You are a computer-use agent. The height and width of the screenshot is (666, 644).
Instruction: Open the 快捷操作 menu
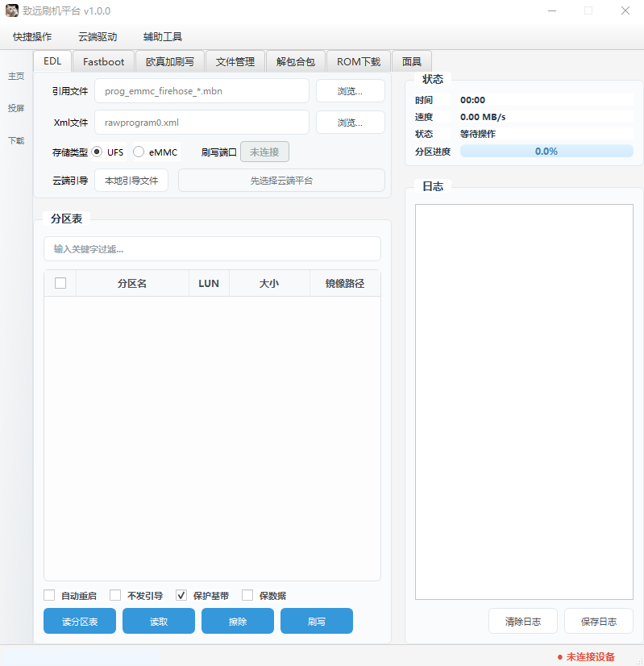(x=32, y=37)
